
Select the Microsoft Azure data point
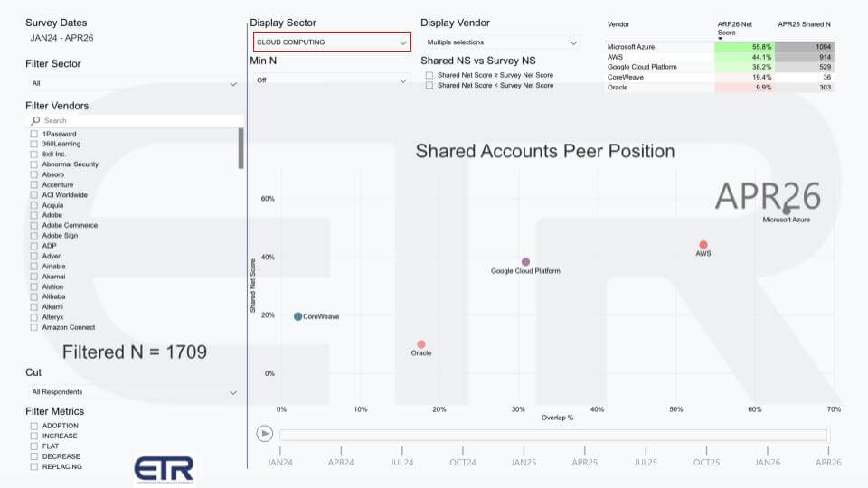[787, 211]
